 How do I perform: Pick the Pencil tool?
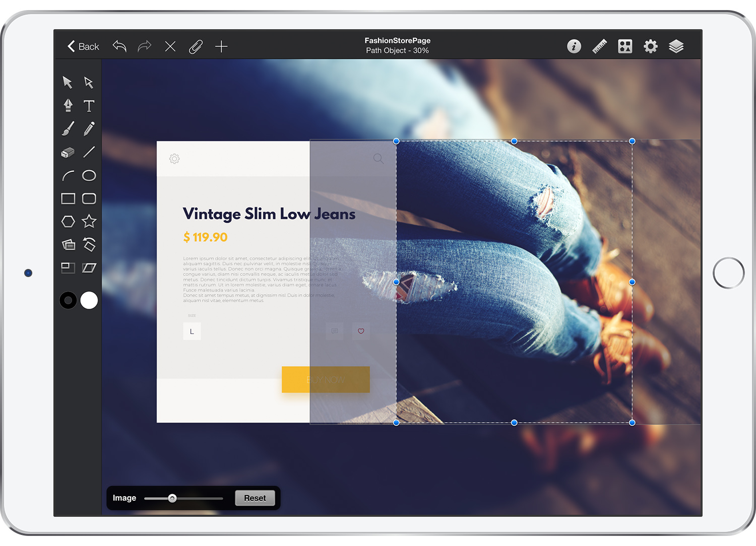point(89,129)
